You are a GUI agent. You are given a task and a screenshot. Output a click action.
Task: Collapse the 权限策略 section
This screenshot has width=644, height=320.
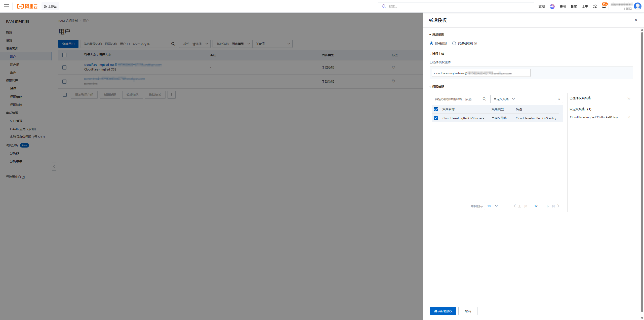(430, 87)
